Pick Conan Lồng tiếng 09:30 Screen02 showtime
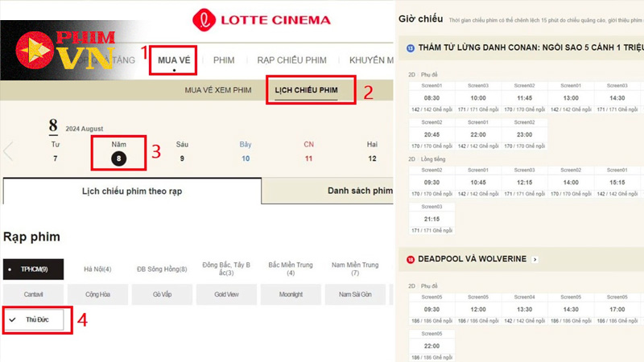The width and height of the screenshot is (644, 362). tap(431, 183)
